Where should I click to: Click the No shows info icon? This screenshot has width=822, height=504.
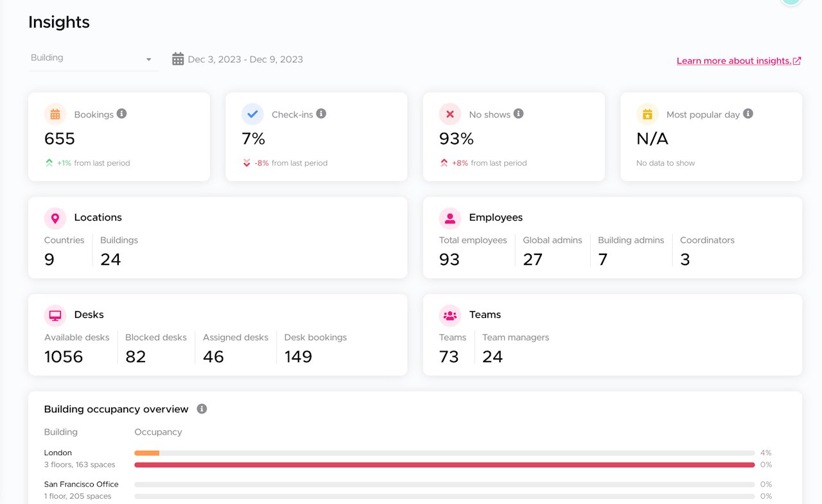click(518, 114)
